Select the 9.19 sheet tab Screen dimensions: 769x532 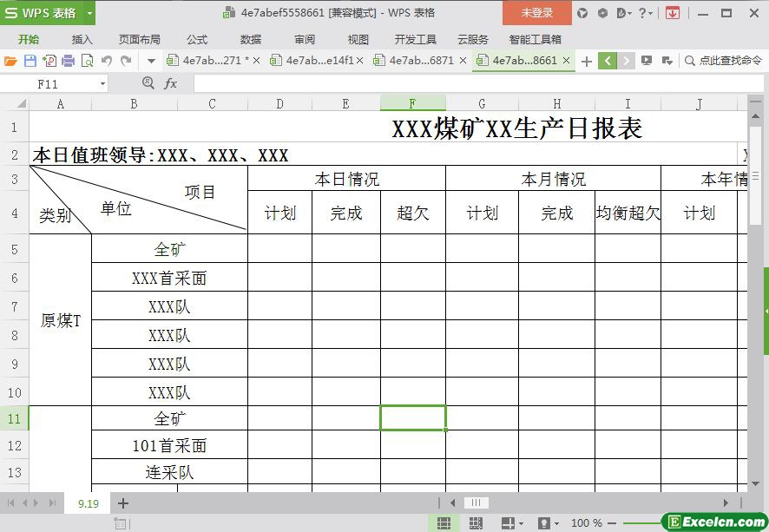[x=89, y=503]
